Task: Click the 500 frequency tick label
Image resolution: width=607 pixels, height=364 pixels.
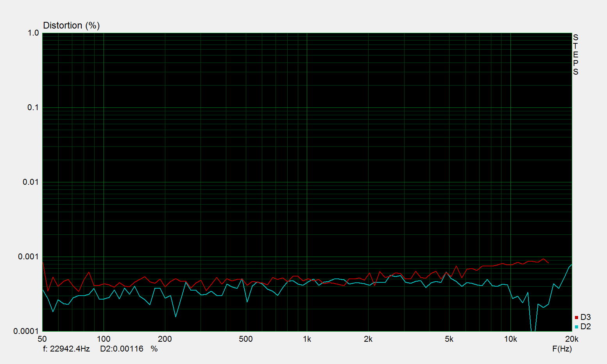Action: coord(246,339)
